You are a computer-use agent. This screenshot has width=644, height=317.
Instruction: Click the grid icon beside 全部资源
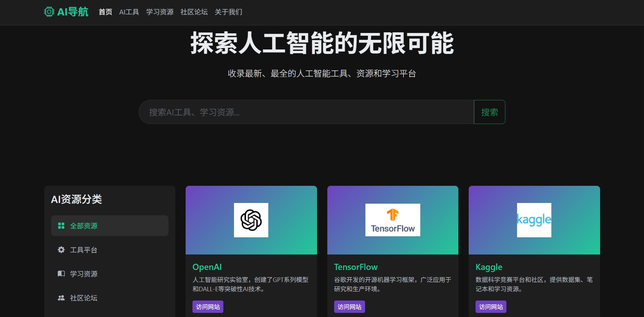tap(61, 226)
